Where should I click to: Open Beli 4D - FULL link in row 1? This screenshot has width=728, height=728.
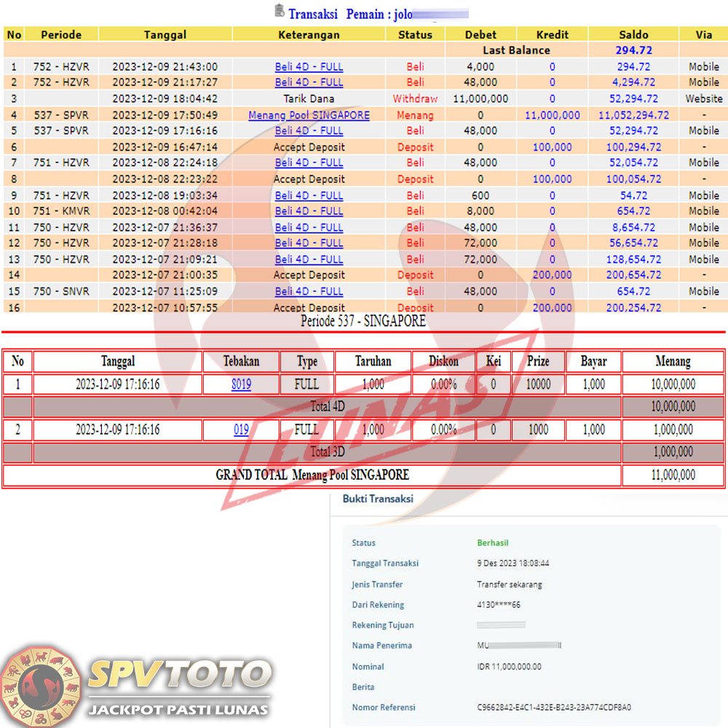coord(309,67)
